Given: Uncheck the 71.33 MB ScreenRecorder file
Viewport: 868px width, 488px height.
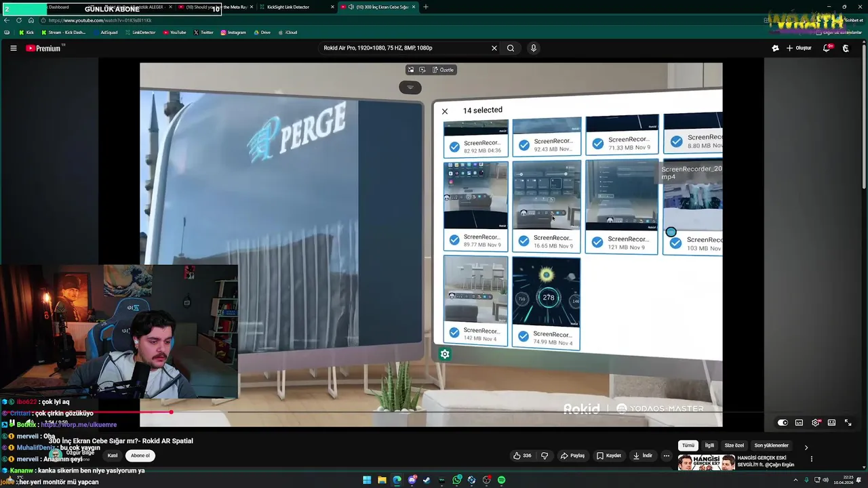Looking at the screenshot, I should 597,144.
